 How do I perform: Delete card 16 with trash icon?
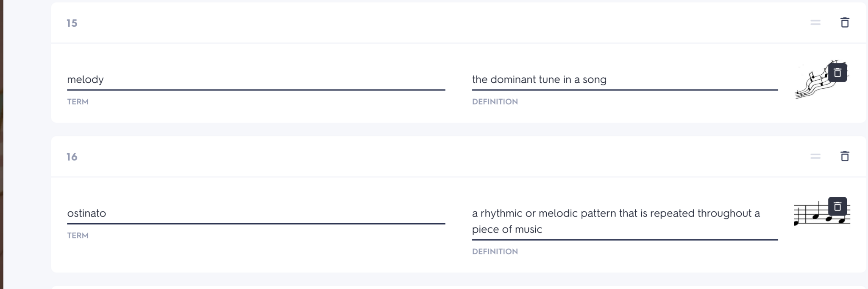point(844,156)
